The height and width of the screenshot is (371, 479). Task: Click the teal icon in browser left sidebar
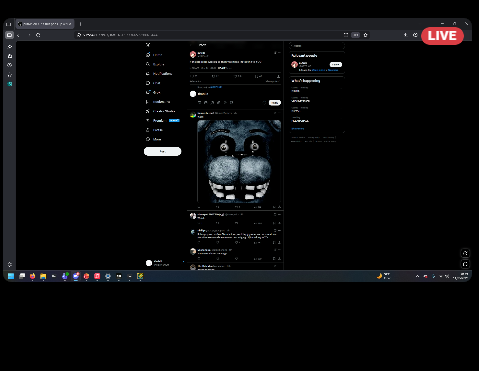click(x=10, y=84)
